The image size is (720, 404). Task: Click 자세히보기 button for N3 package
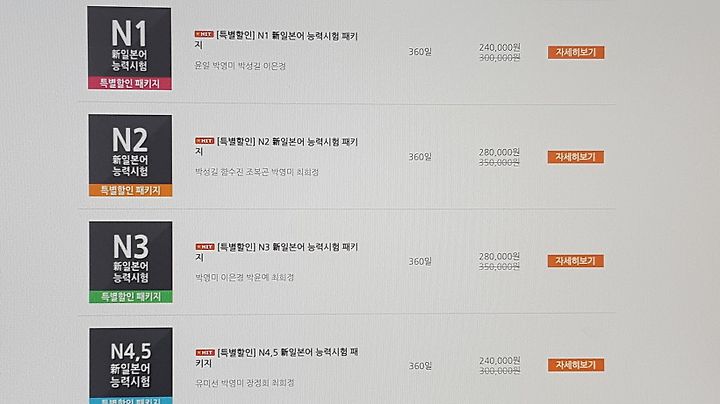[575, 261]
